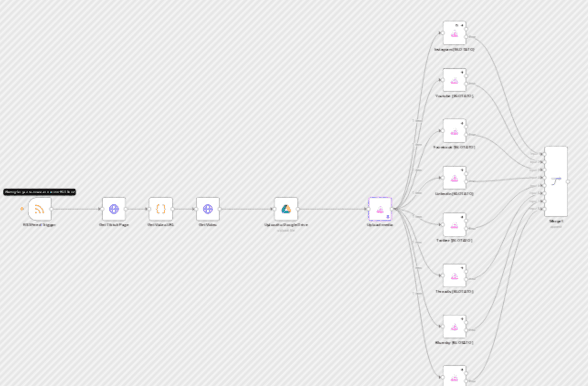
Task: Open the Linkedin [BLOTATO] node
Action: [x=455, y=178]
